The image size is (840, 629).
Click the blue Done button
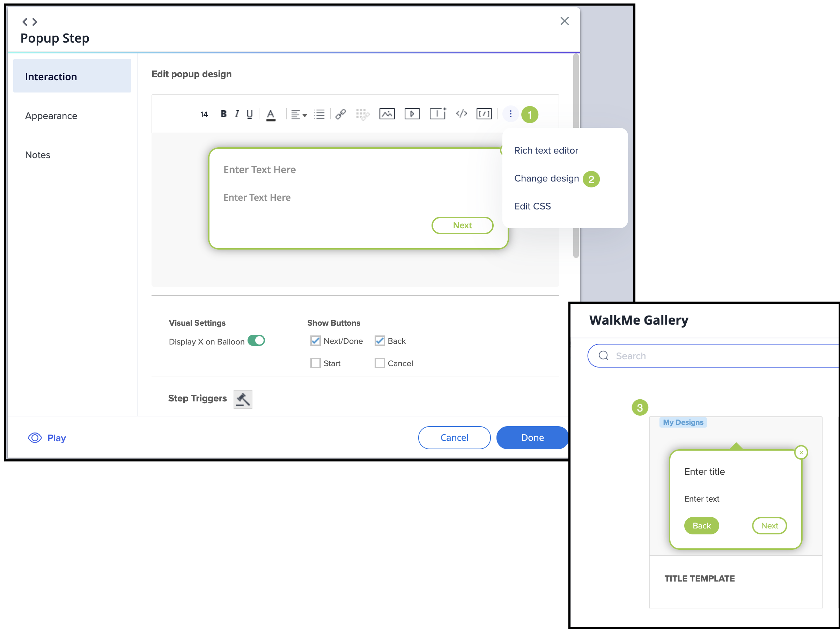[x=532, y=438]
